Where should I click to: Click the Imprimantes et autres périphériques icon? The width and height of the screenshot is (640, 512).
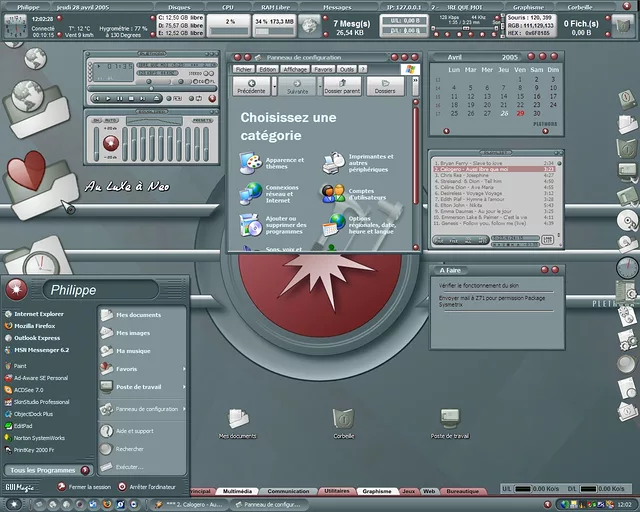[x=333, y=162]
